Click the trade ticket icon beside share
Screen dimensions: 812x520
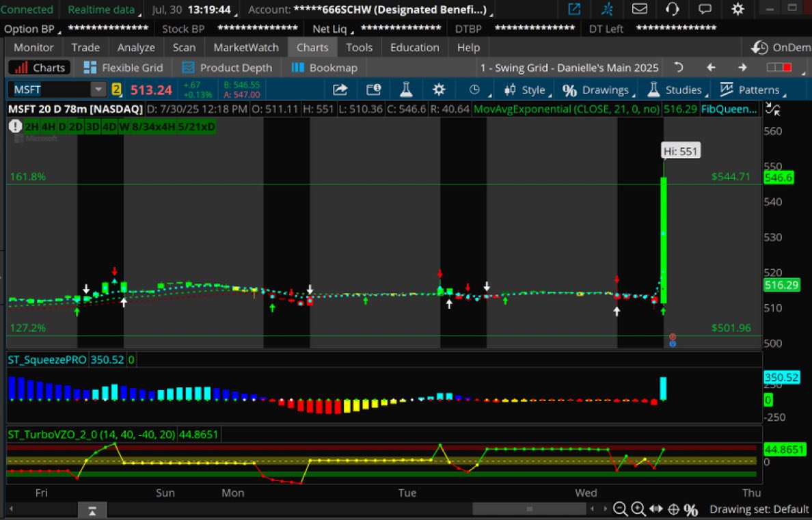coord(373,90)
